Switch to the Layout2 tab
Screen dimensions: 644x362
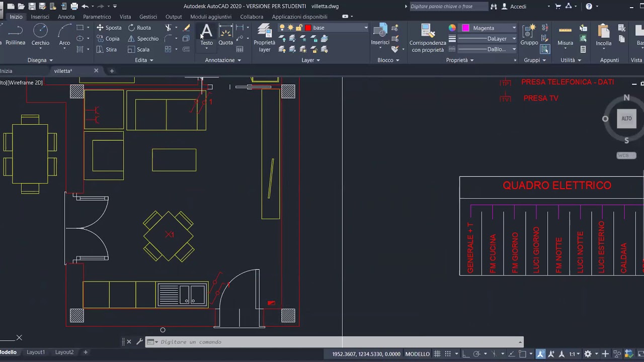(64, 352)
